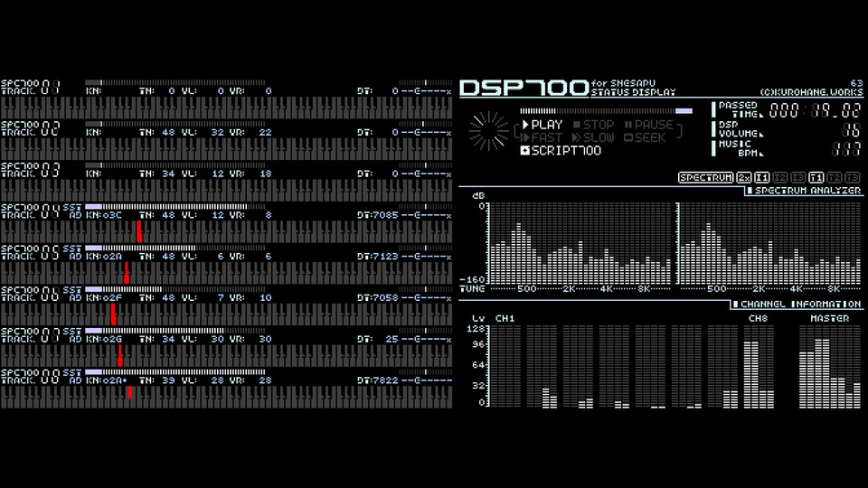This screenshot has height=488, width=868.
Task: Click the Track 03 piano keyboard
Action: point(226,190)
